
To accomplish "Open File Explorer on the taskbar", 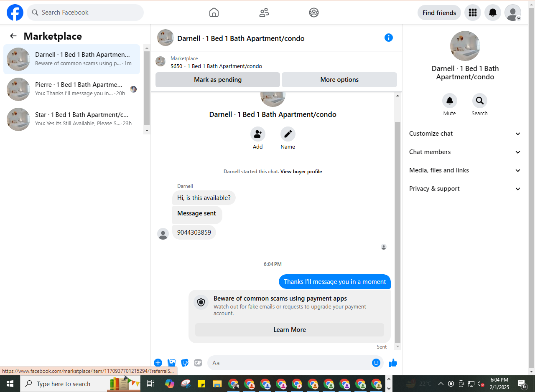I will click(x=217, y=384).
